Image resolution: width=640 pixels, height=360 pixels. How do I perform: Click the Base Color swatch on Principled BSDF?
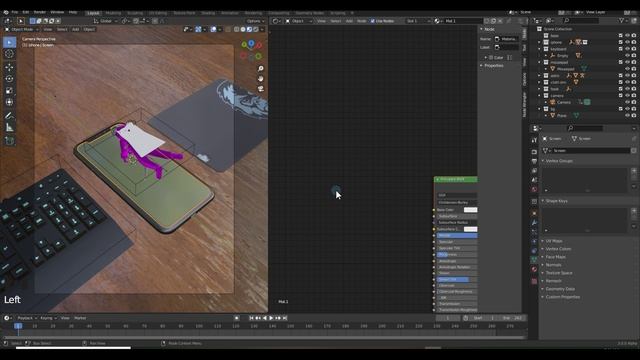(470, 210)
